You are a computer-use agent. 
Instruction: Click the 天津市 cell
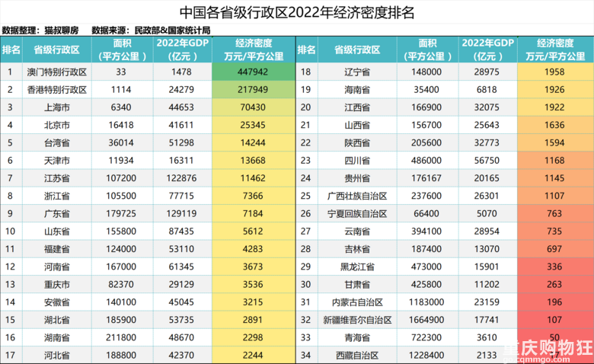coord(57,161)
